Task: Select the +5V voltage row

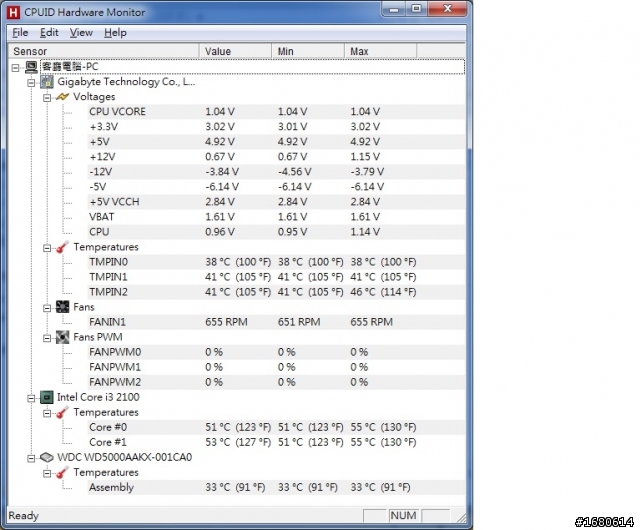Action: 276,142
